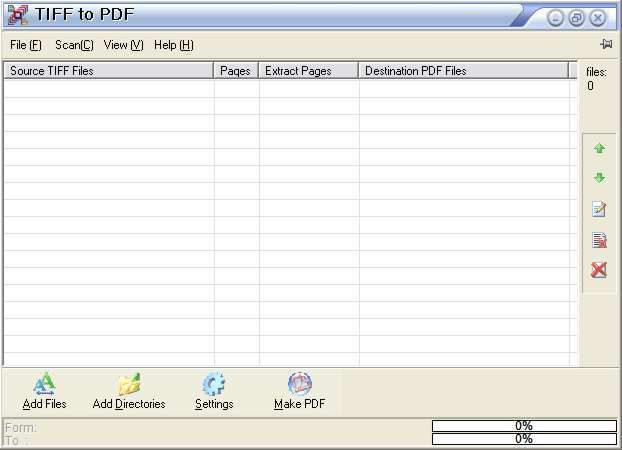Click the Source TIFF Files column header
The image size is (622, 450).
pyautogui.click(x=109, y=71)
